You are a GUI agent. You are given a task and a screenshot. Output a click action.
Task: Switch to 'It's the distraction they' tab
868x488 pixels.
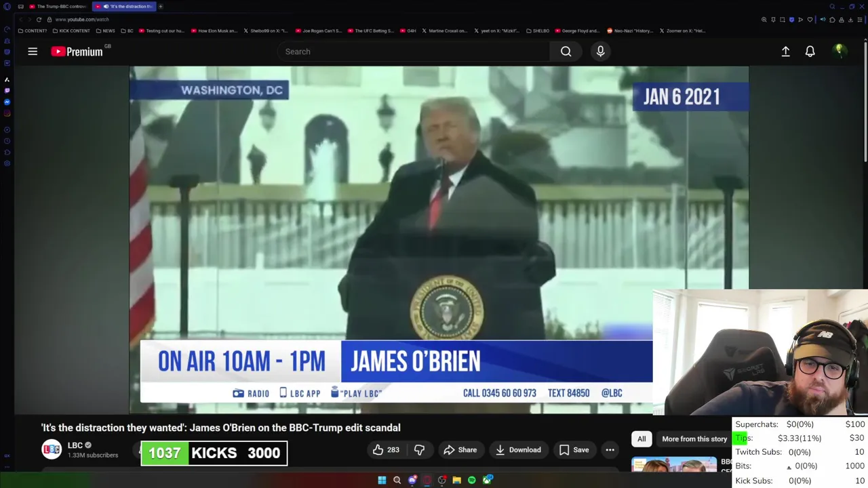[x=125, y=6]
